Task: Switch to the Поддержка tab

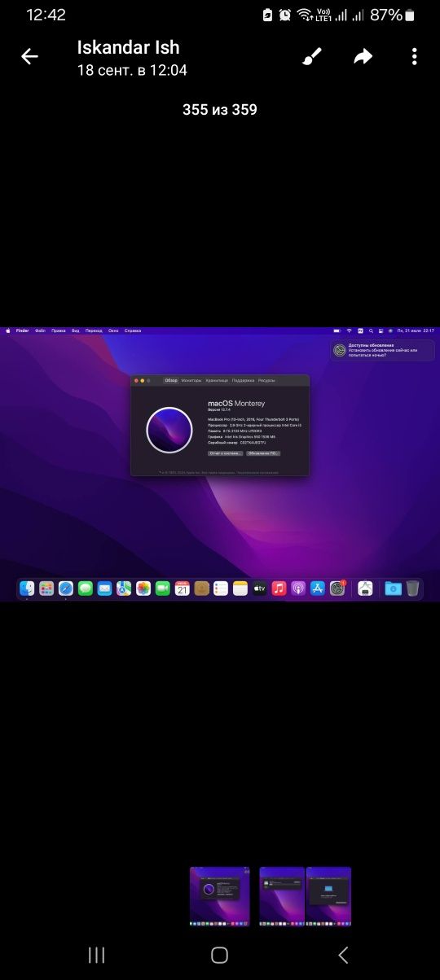Action: pyautogui.click(x=243, y=380)
